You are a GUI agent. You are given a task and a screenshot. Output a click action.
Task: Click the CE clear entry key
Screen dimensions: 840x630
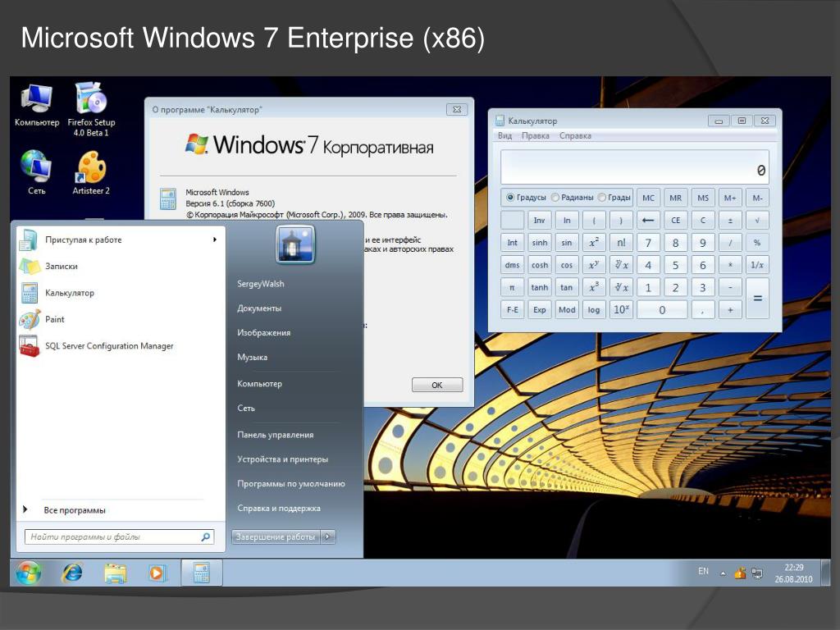(676, 220)
